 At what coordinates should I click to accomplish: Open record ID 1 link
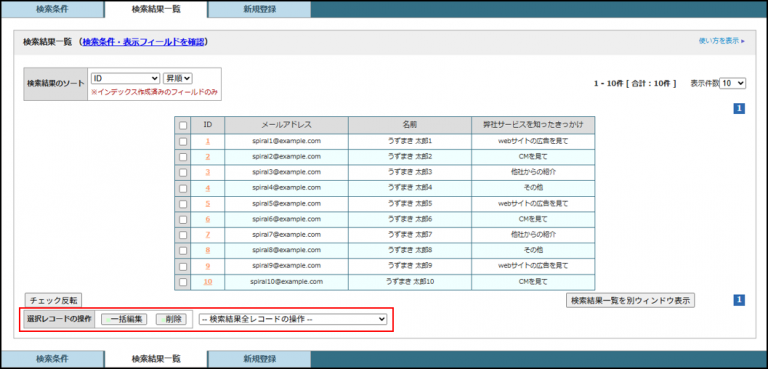(x=208, y=141)
